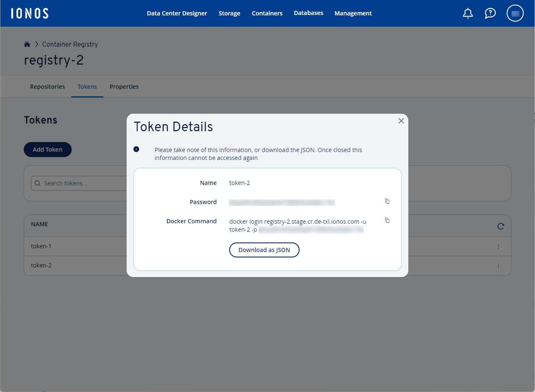This screenshot has height=392, width=535.
Task: Copy the token password using its copy icon
Action: 387,201
